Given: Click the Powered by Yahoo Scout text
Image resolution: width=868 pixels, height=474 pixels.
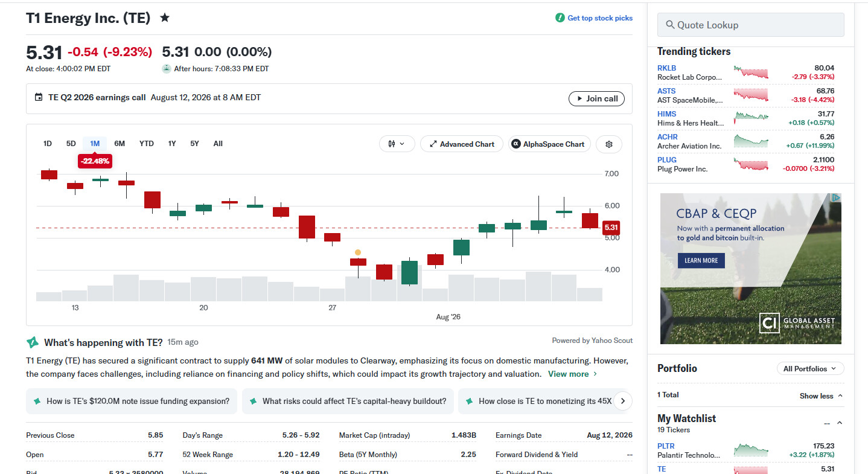Looking at the screenshot, I should coord(592,341).
